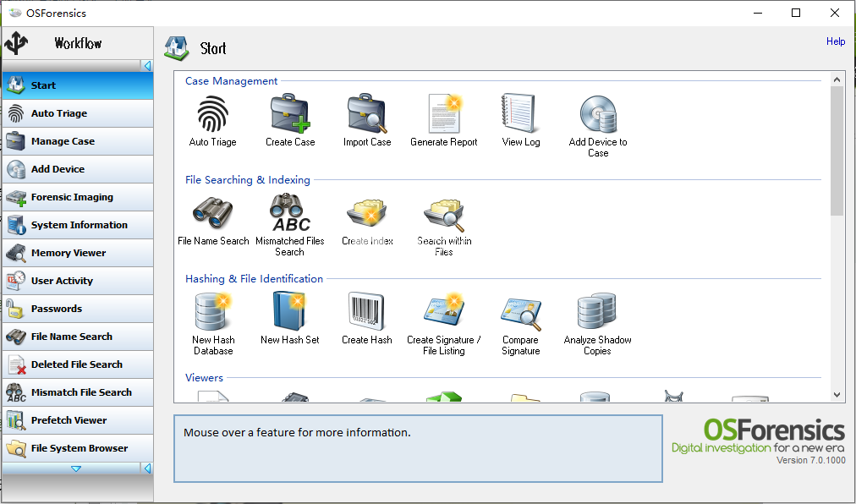Go to Manage Case in the sidebar
856x504 pixels.
click(x=78, y=141)
